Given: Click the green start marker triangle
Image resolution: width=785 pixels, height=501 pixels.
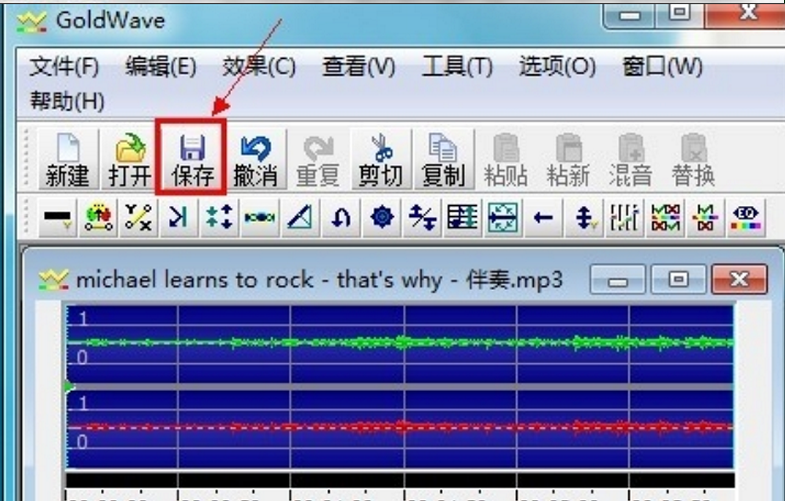Looking at the screenshot, I should tap(70, 387).
